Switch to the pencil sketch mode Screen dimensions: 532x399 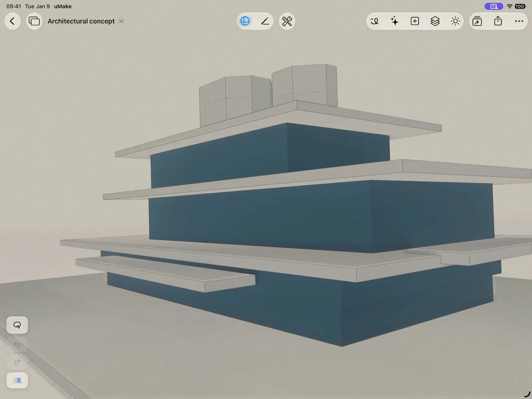point(265,21)
